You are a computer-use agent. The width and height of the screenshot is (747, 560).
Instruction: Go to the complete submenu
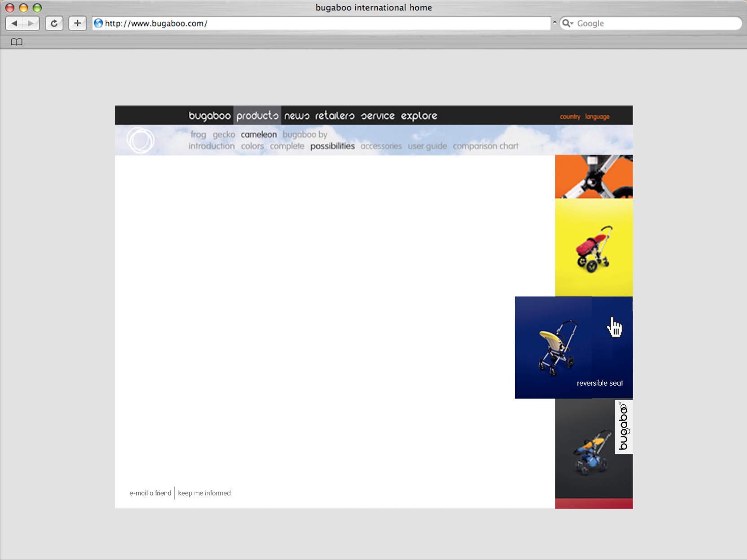(287, 146)
